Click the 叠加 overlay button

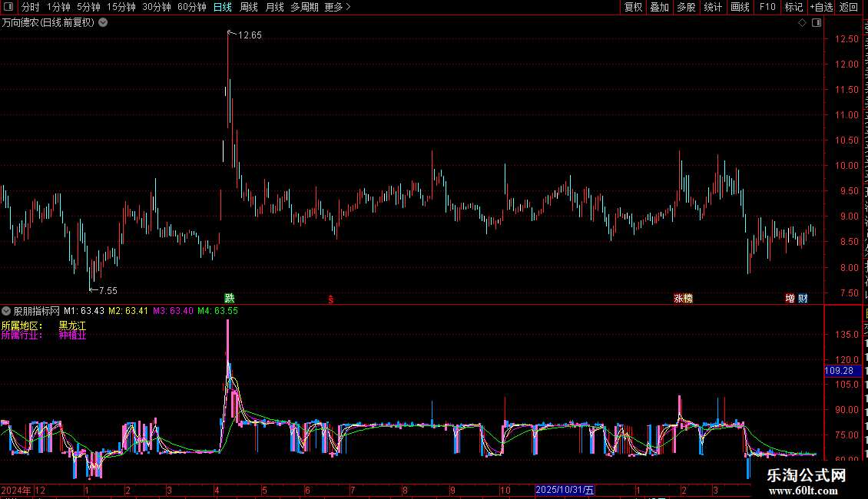coord(660,7)
